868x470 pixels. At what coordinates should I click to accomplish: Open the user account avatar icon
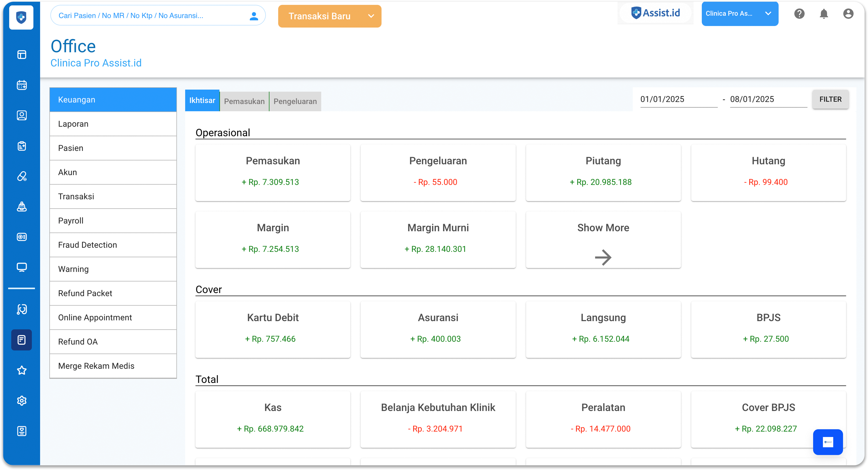(848, 14)
